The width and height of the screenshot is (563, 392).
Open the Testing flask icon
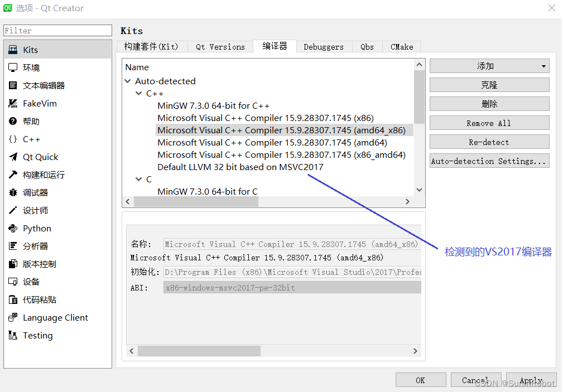[x=13, y=335]
